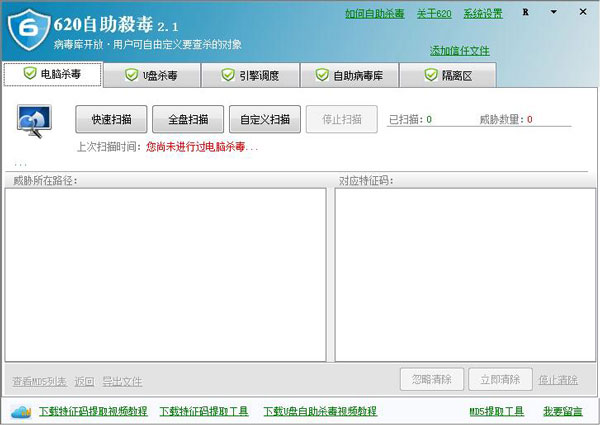Start a 全盘扫描 full scan

coord(188,119)
